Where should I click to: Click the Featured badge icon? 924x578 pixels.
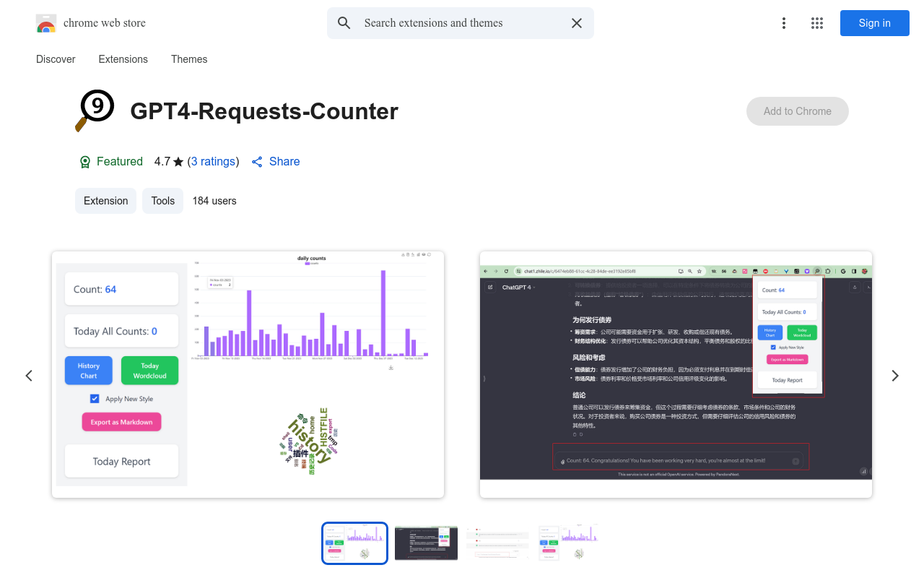click(85, 162)
